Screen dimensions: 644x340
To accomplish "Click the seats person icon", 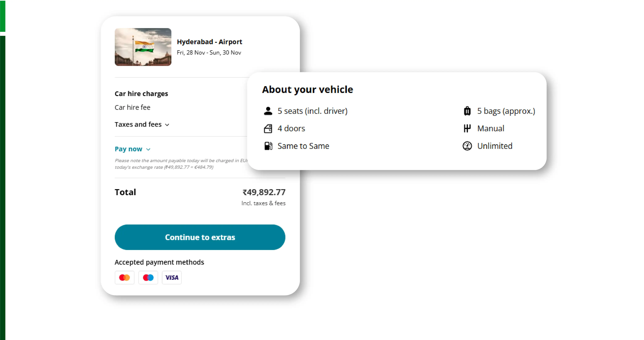I will (x=268, y=111).
